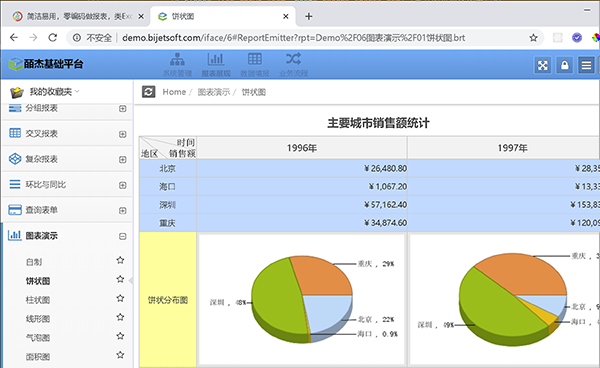
Task: Favorite 面积图 with its star
Action: 120,355
